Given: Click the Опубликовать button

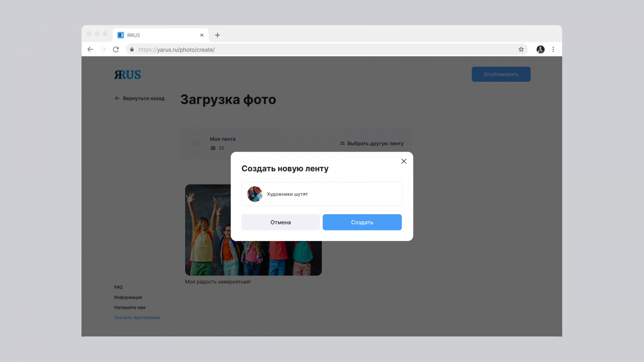Looking at the screenshot, I should tap(501, 74).
